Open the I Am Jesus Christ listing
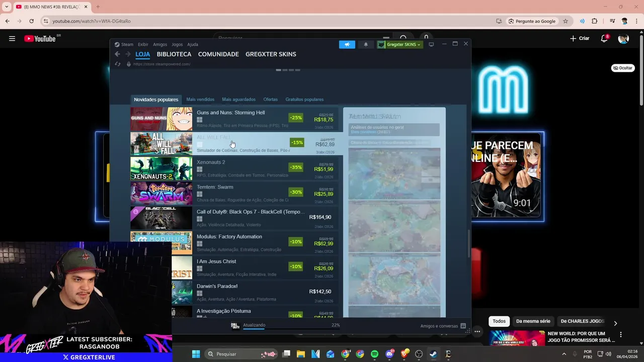This screenshot has height=362, width=644. point(234,267)
